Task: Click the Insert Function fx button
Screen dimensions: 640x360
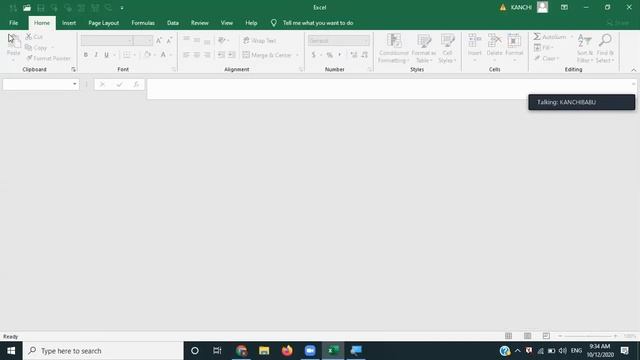Action: tap(136, 84)
